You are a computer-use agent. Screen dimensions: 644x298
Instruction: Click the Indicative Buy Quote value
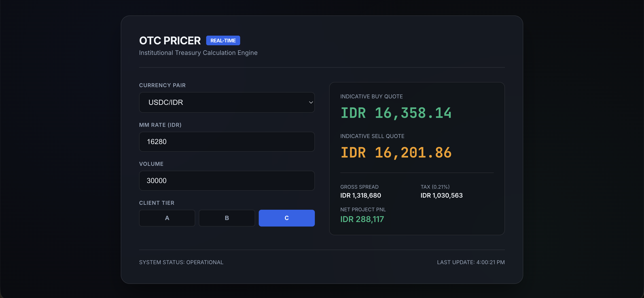click(396, 113)
